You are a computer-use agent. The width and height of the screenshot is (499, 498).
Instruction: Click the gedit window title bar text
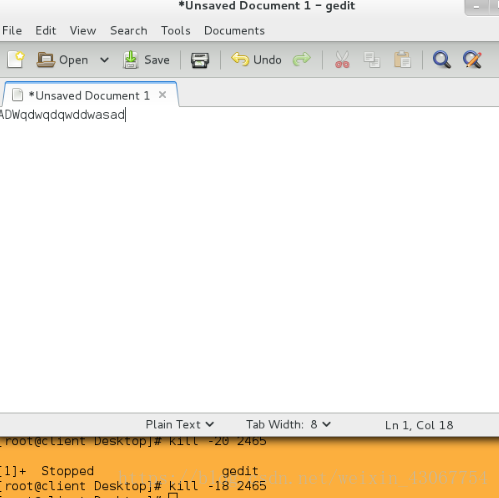click(x=267, y=6)
